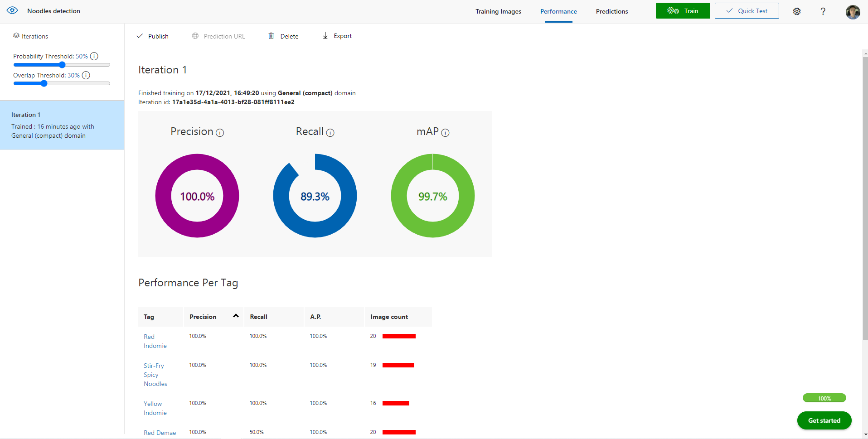Sort by the Image count column
868x439 pixels.
pyautogui.click(x=389, y=317)
